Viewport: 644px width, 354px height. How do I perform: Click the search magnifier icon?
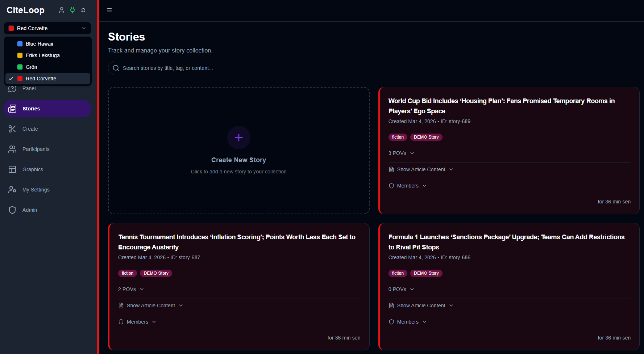pos(116,68)
